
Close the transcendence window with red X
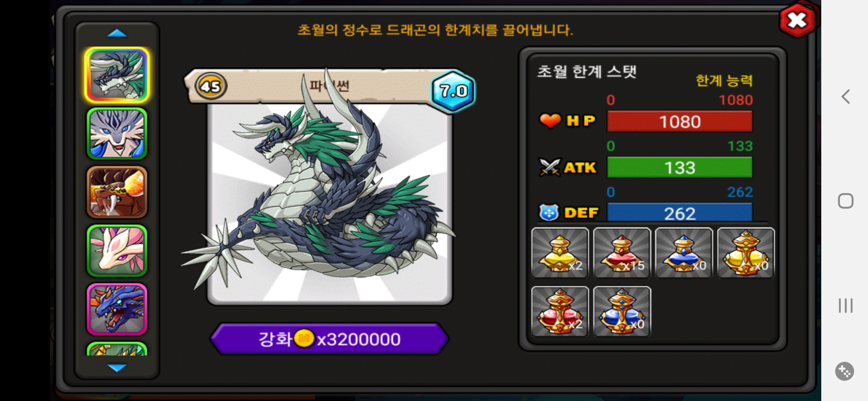coord(798,20)
